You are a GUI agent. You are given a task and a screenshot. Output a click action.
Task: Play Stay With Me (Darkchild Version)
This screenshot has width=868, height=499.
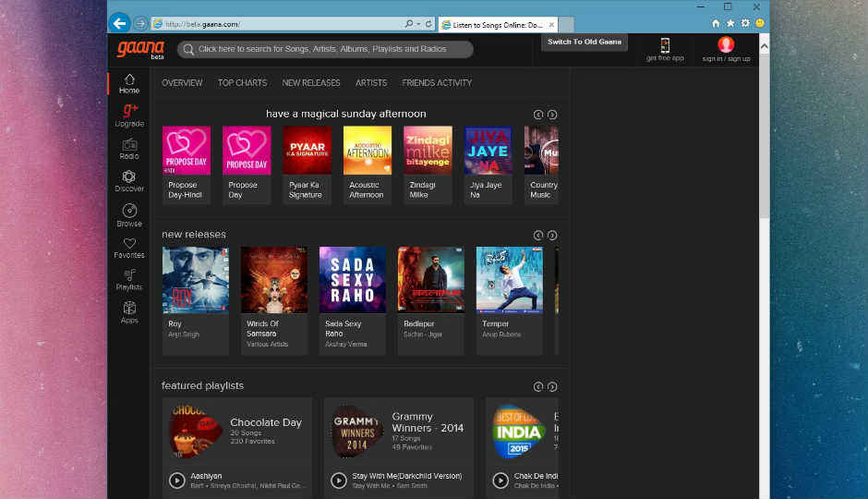pos(339,481)
